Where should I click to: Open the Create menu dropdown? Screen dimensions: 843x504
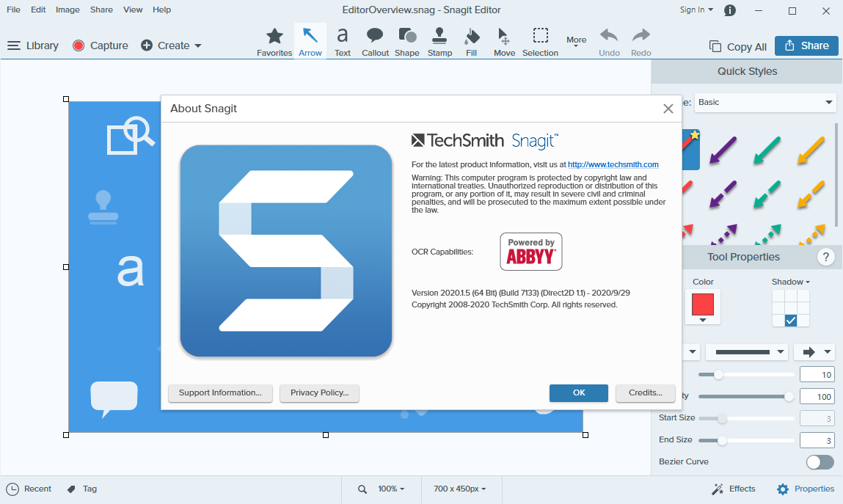tap(171, 45)
